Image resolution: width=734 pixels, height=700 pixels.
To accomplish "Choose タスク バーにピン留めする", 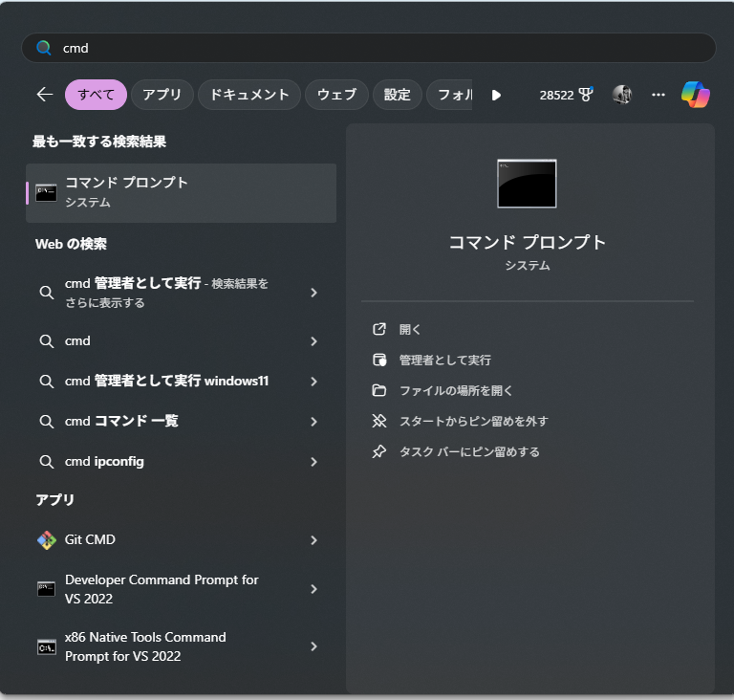I will coord(469,451).
